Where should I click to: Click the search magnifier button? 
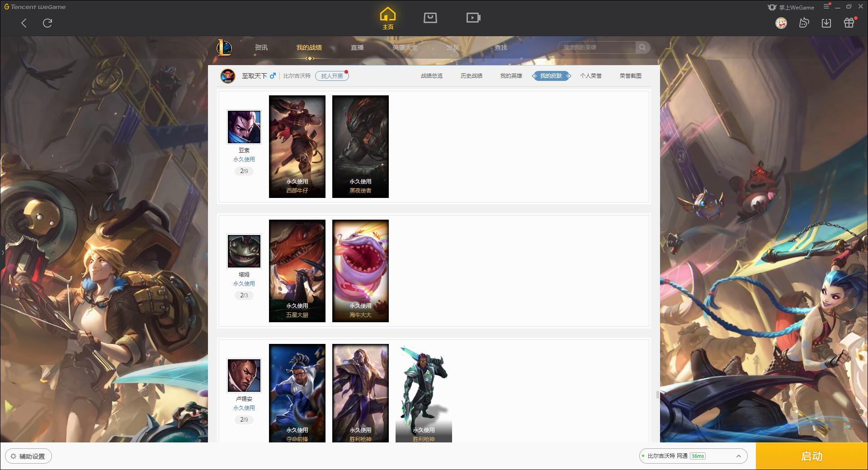click(x=642, y=47)
